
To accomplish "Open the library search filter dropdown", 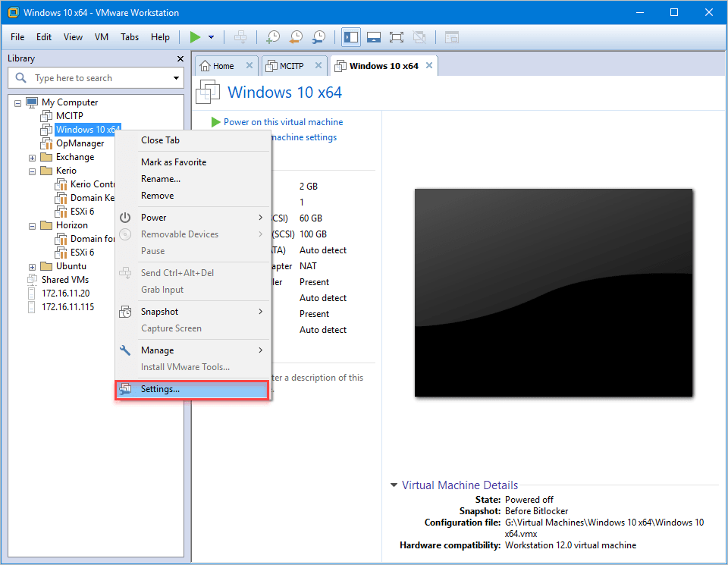I will pyautogui.click(x=177, y=78).
